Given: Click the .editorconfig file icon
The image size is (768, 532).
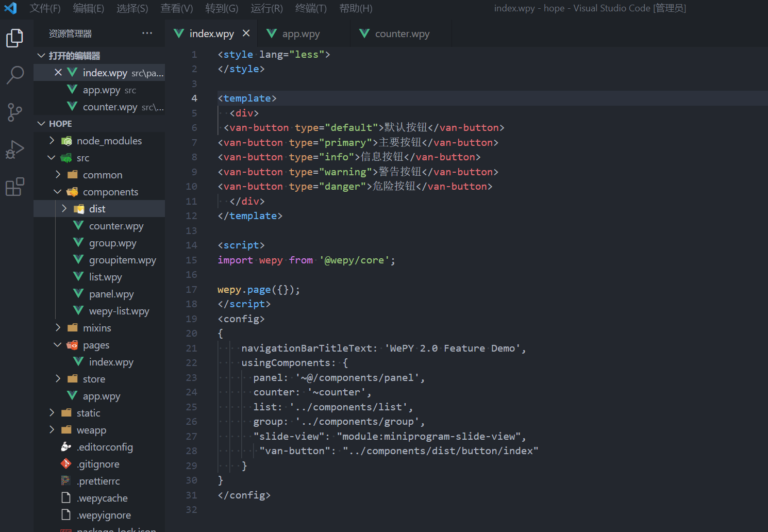Looking at the screenshot, I should coord(66,446).
